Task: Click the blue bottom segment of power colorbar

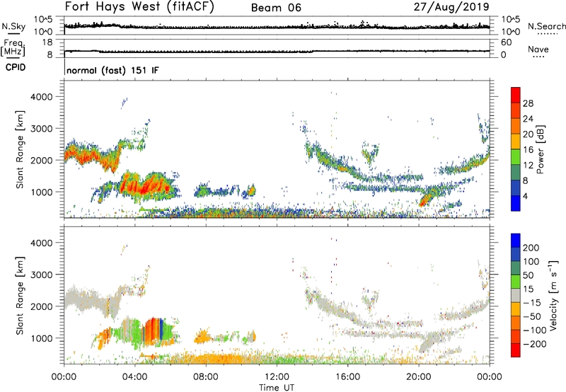Action: pyautogui.click(x=516, y=203)
